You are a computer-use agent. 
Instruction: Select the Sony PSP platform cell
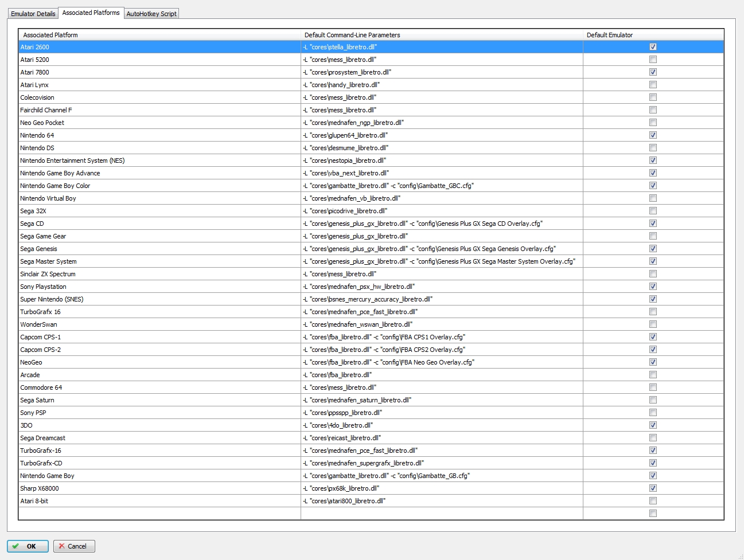click(x=159, y=413)
